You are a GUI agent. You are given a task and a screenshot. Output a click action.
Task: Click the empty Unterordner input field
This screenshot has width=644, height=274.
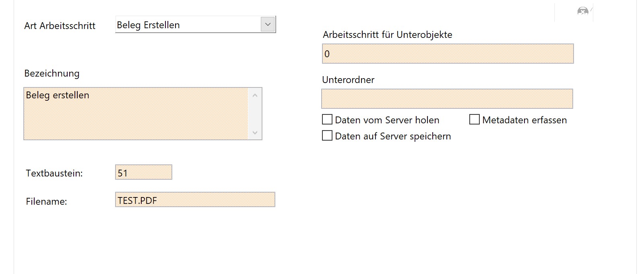[447, 99]
